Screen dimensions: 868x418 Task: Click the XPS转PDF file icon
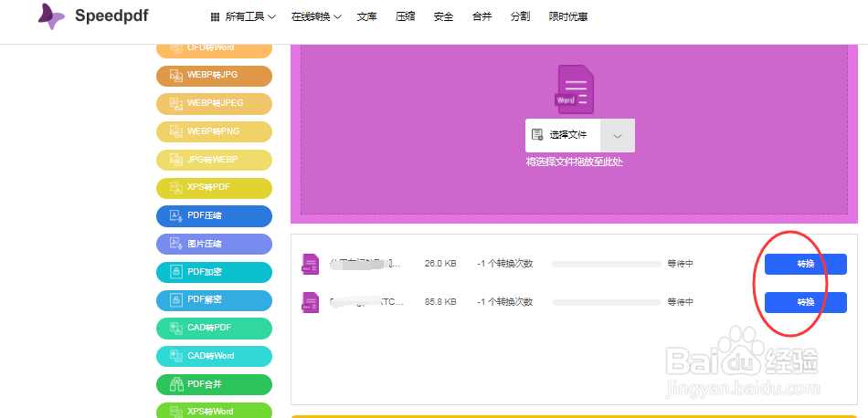pyautogui.click(x=176, y=188)
